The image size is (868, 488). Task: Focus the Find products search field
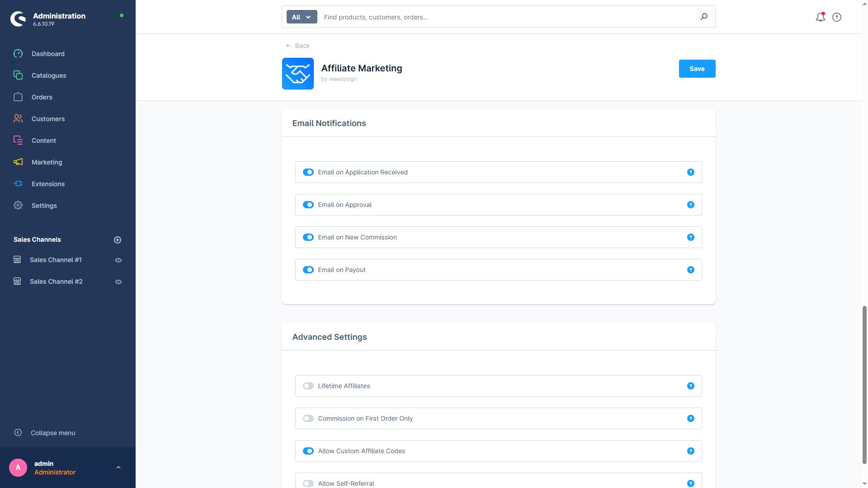[x=506, y=17]
